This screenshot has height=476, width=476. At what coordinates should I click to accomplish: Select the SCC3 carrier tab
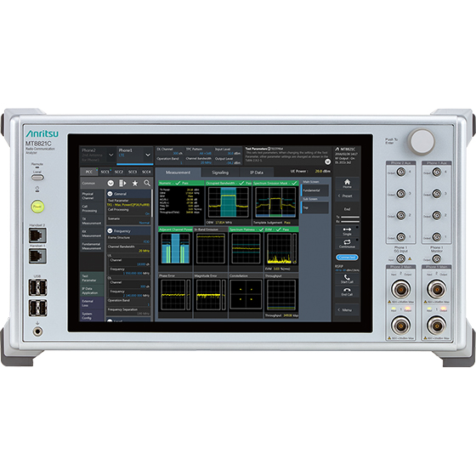[133, 172]
